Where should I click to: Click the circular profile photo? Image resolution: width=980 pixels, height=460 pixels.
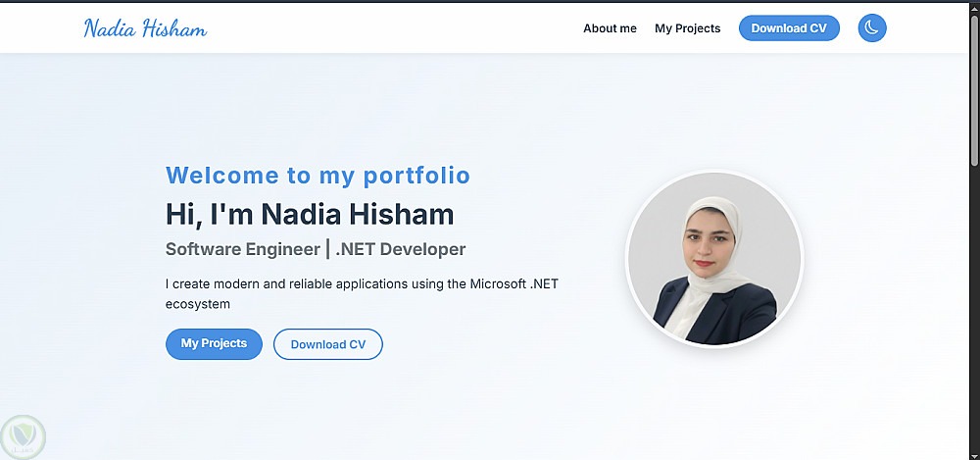coord(714,259)
